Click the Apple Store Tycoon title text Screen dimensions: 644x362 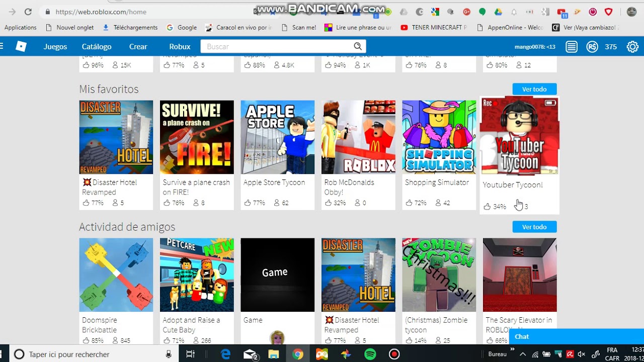274,183
